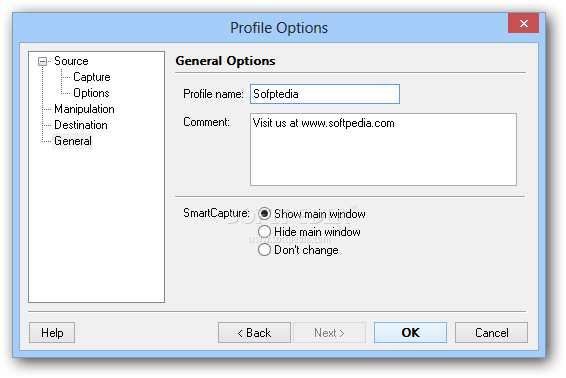Go to the Manipulation section
566x378 pixels.
point(84,109)
